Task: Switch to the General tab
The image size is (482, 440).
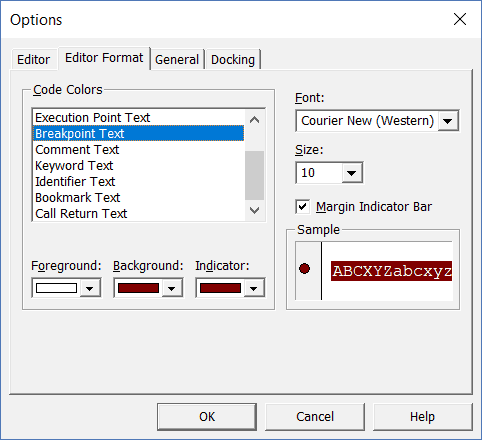Action: [x=177, y=60]
